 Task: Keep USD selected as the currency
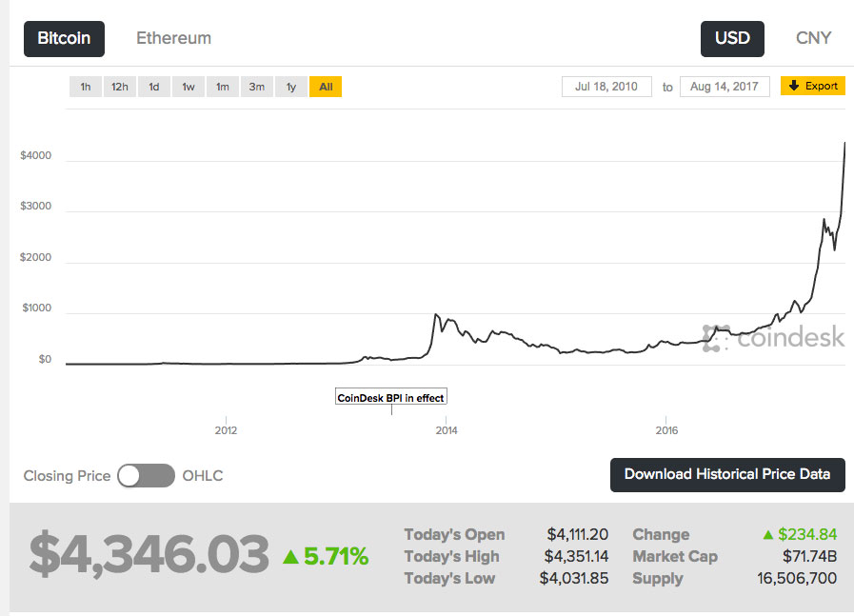pos(732,39)
